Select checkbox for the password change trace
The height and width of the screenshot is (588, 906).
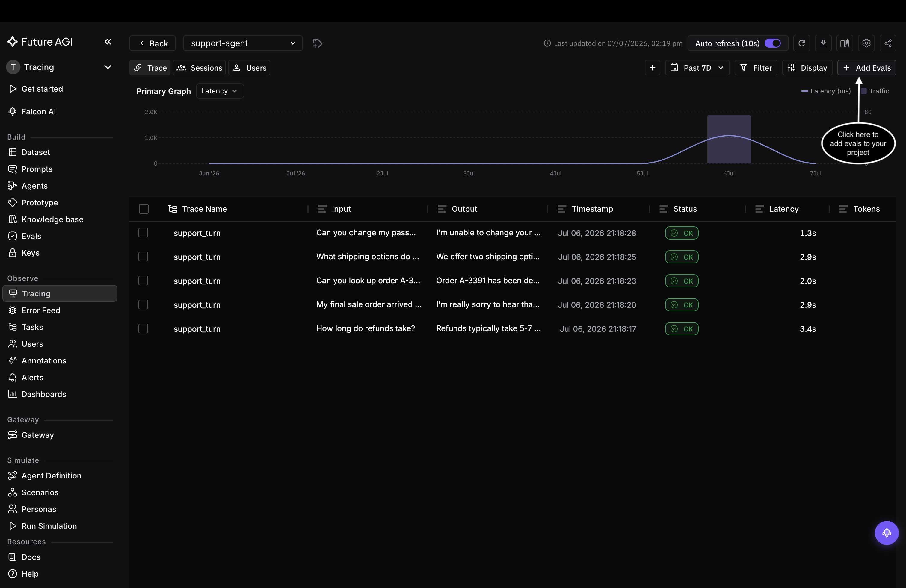pos(143,233)
